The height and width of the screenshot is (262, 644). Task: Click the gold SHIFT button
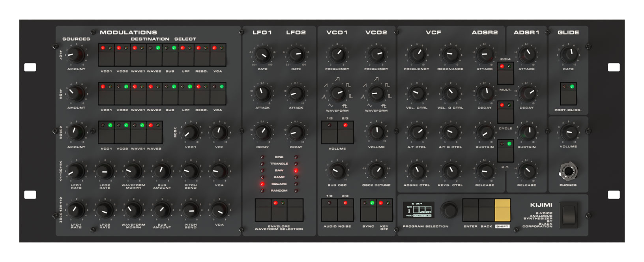click(503, 210)
